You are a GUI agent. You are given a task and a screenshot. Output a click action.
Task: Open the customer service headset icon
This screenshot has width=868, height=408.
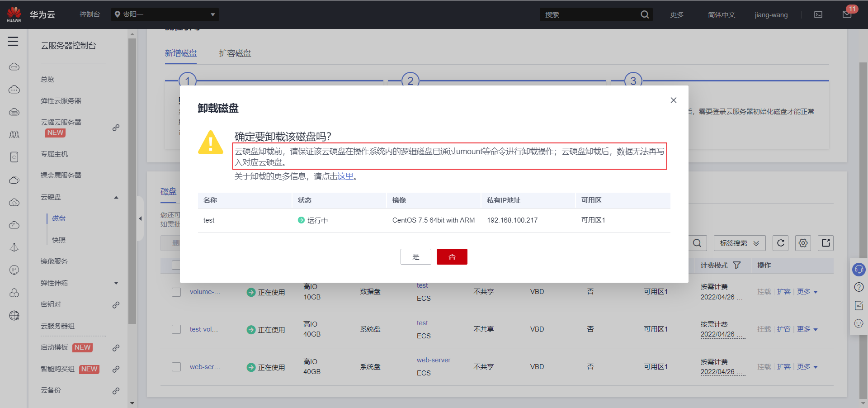click(x=859, y=270)
